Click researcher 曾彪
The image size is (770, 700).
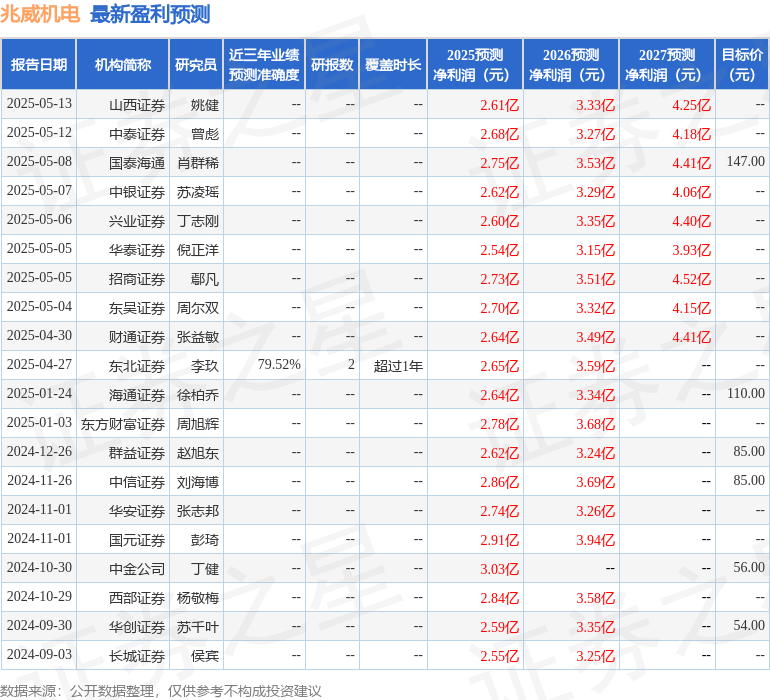(x=205, y=134)
